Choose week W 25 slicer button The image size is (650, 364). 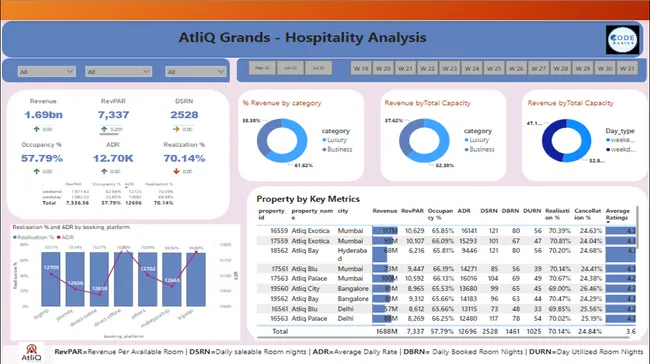tap(494, 68)
